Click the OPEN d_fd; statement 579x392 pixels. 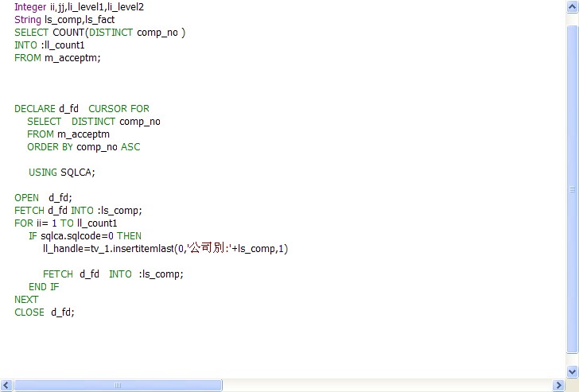pos(43,198)
